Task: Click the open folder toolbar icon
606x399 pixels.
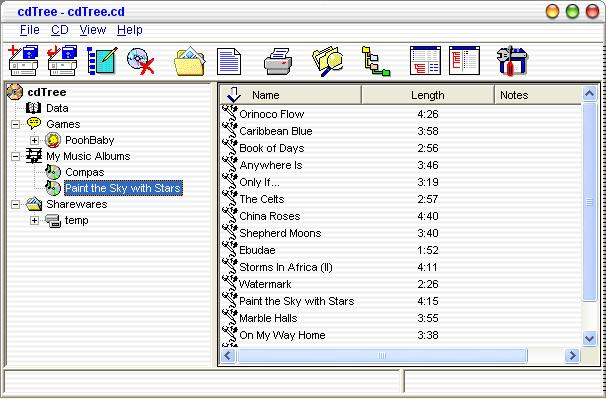Action: click(189, 61)
